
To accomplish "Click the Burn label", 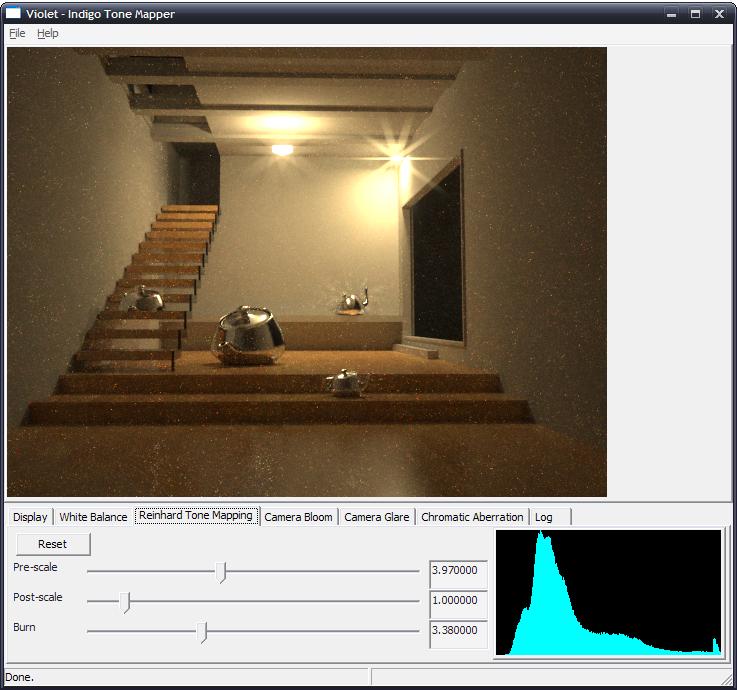I will point(24,627).
